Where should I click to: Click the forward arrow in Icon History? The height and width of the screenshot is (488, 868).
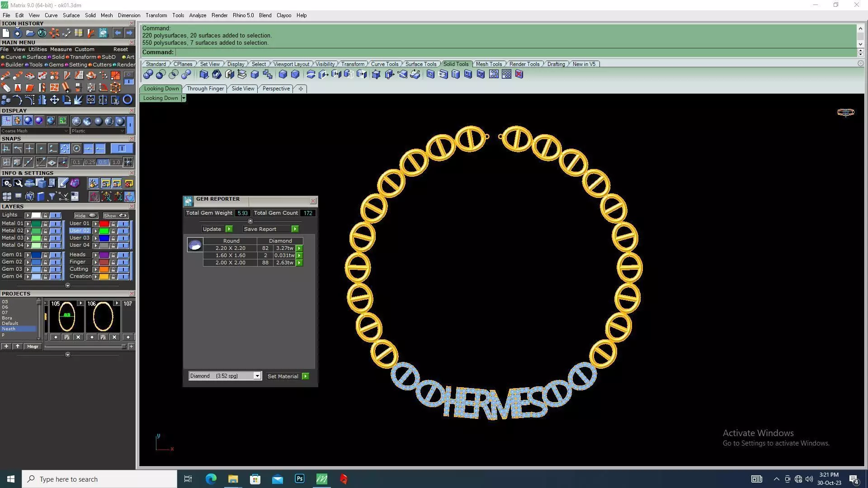click(x=129, y=33)
